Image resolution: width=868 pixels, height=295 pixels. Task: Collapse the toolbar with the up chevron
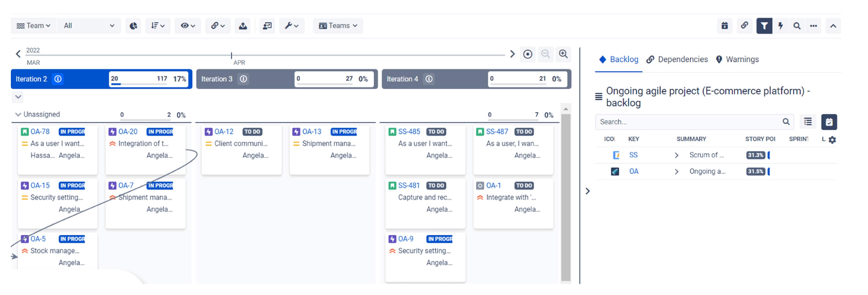[833, 26]
